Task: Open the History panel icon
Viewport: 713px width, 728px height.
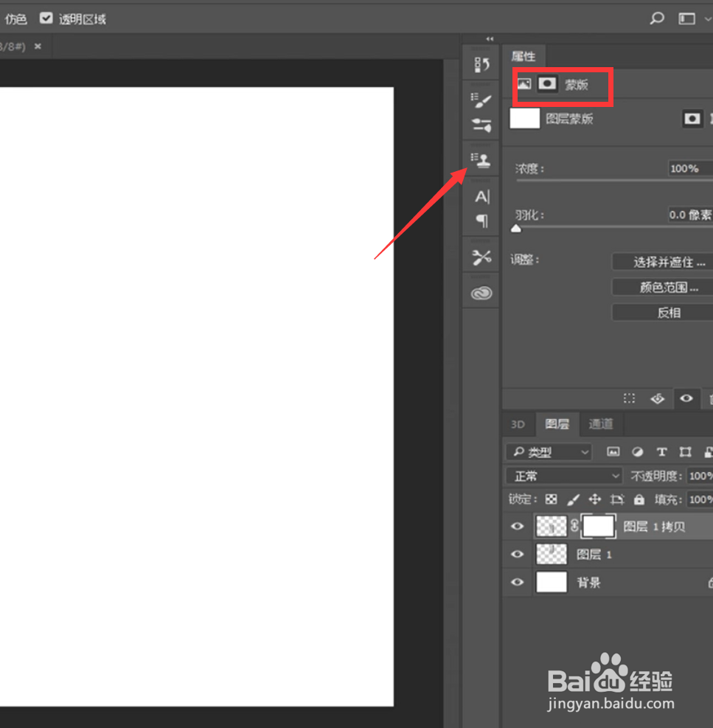Action: pos(481,64)
